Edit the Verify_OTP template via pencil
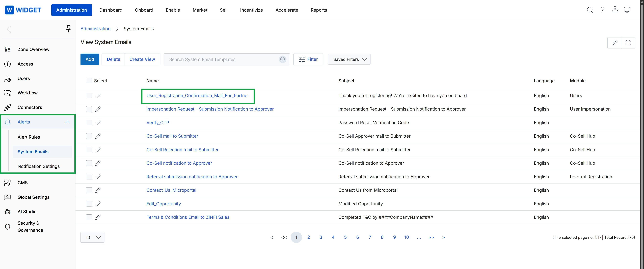The image size is (644, 269). 98,122
